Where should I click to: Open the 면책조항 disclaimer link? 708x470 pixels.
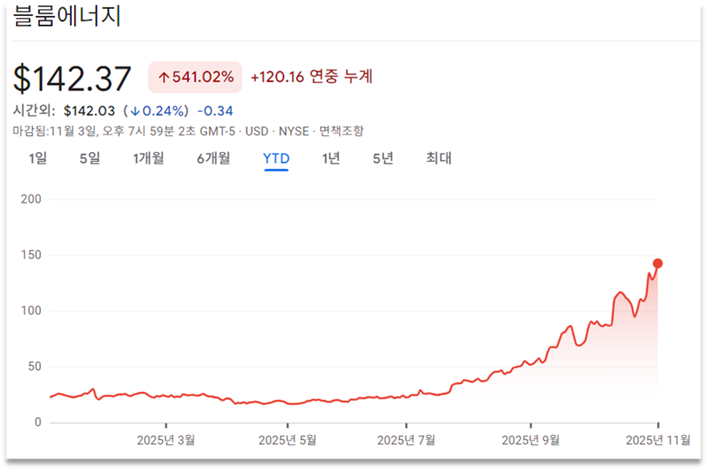pos(341,131)
